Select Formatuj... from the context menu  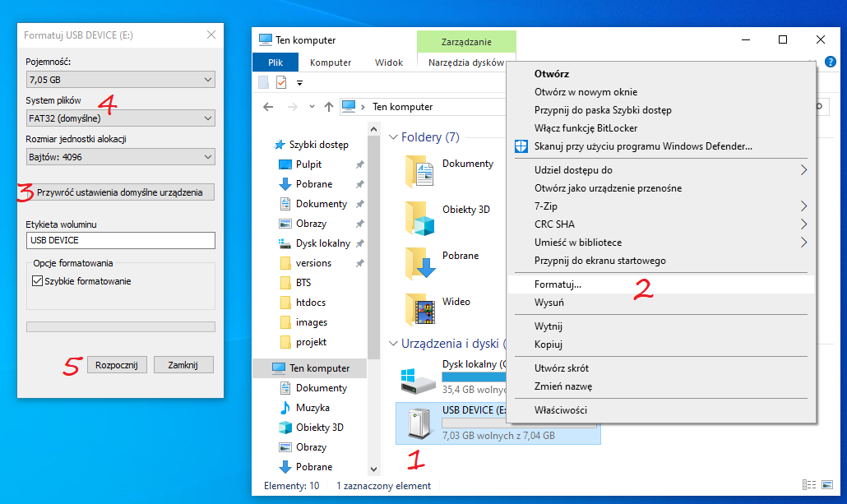pyautogui.click(x=558, y=284)
